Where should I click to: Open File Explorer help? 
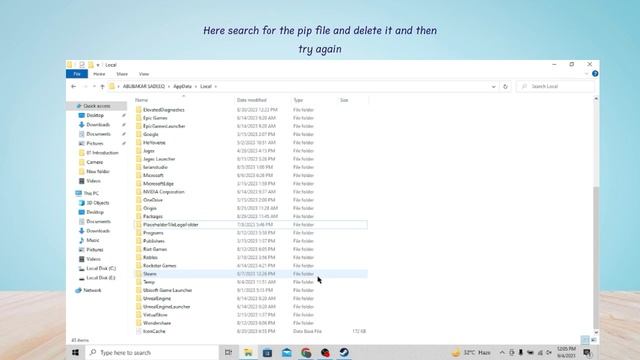[595, 74]
